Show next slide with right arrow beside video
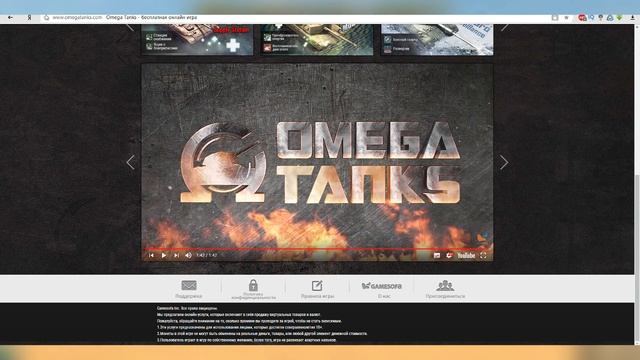 504,162
